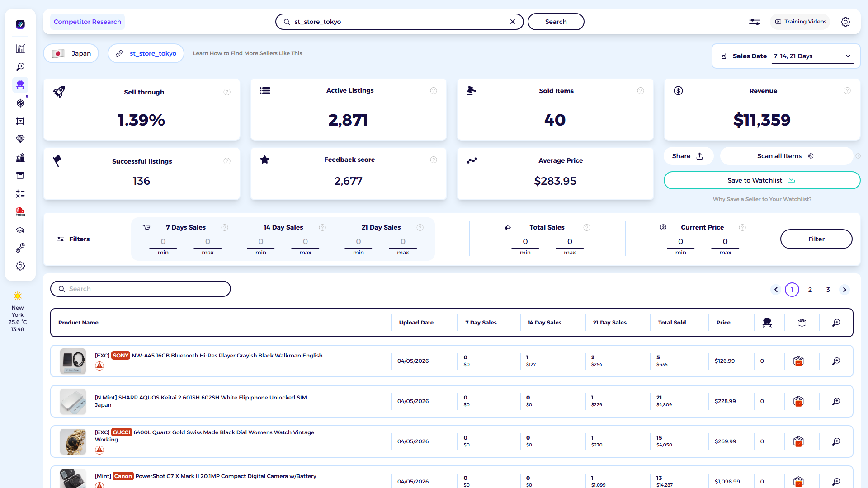The width and height of the screenshot is (868, 488).
Task: Click Scan all Items button
Action: [x=786, y=156]
